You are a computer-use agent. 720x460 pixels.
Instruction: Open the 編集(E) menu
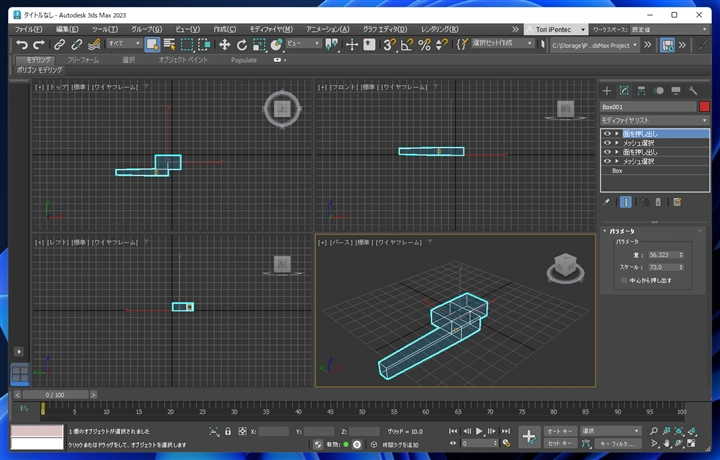point(67,29)
